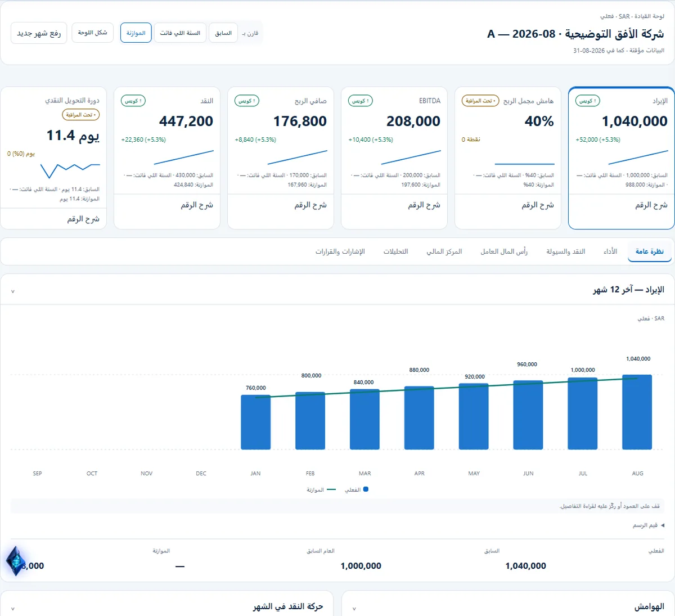
Task: Click the صافي الربح value 176,800
Action: tap(300, 121)
